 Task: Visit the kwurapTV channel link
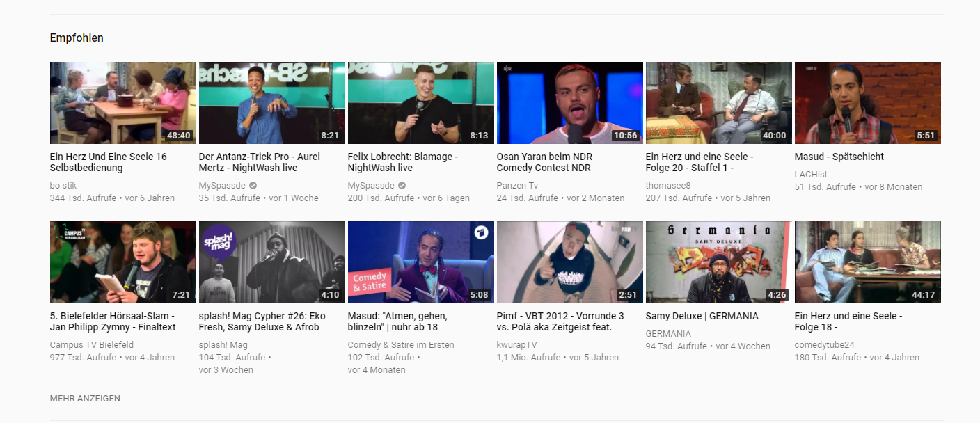pyautogui.click(x=516, y=345)
